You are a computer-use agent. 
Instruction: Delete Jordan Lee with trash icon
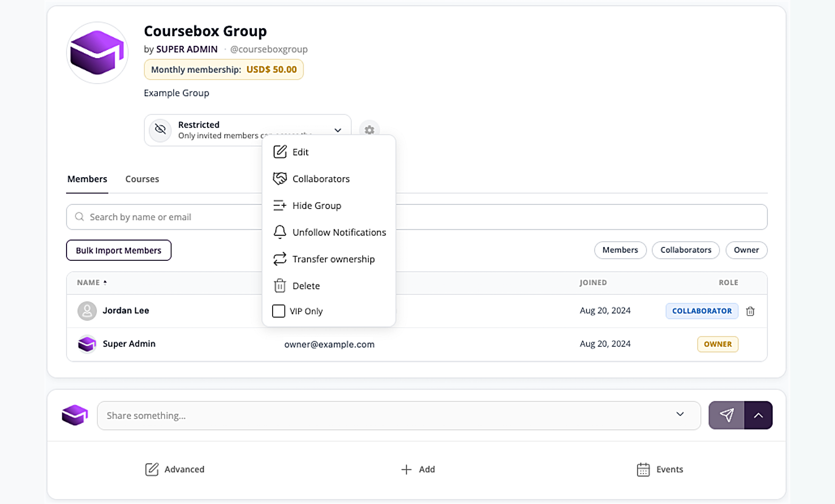tap(750, 311)
